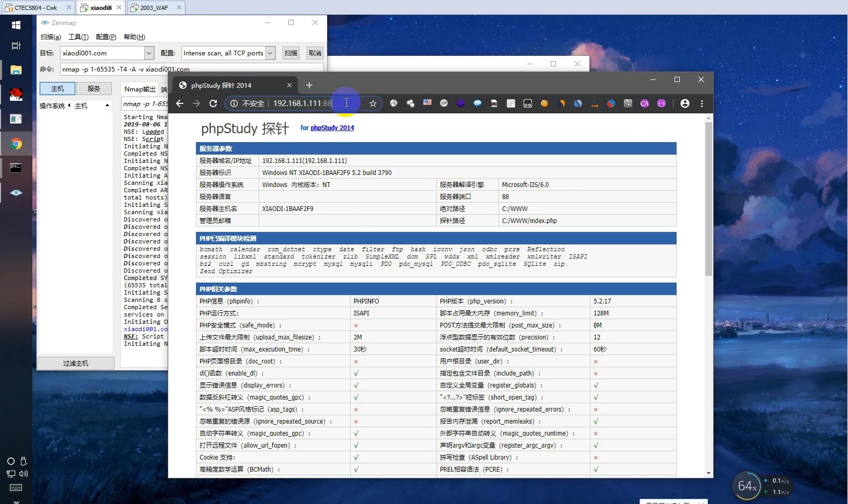The height and width of the screenshot is (504, 848).
Task: Click the Windows Start button
Action: pos(16,25)
